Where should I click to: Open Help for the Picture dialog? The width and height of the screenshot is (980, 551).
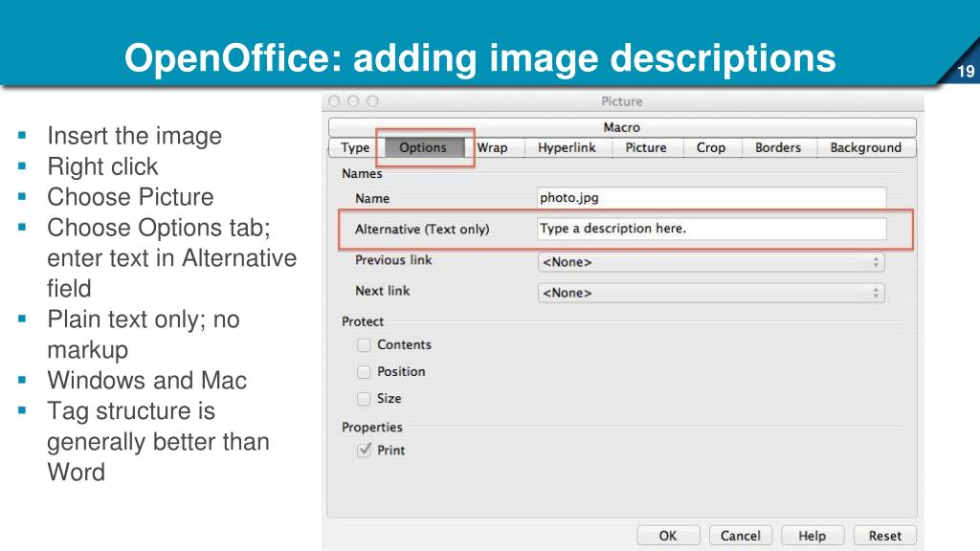(x=813, y=536)
